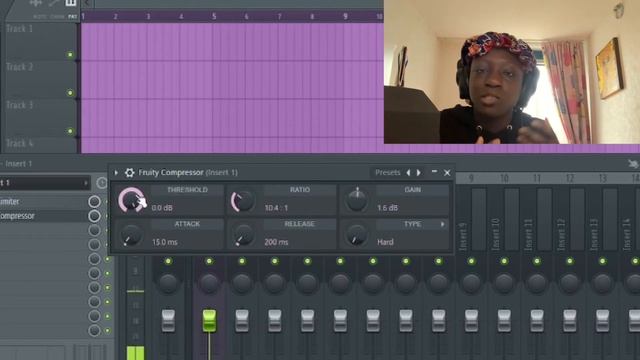Viewport: 640px width, 360px height.
Task: Click the 15.0 ms attack value
Action: [x=164, y=242]
